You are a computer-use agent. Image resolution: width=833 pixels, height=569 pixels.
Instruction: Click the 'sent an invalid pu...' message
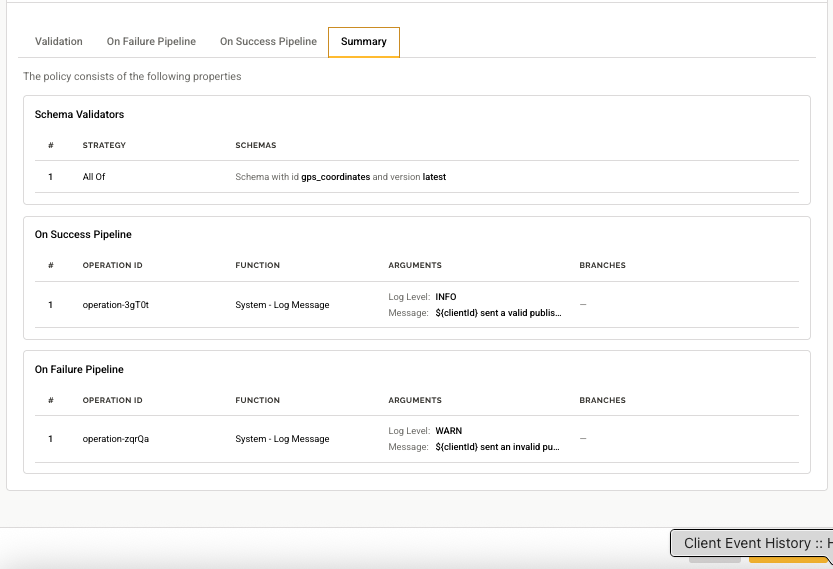pyautogui.click(x=497, y=447)
